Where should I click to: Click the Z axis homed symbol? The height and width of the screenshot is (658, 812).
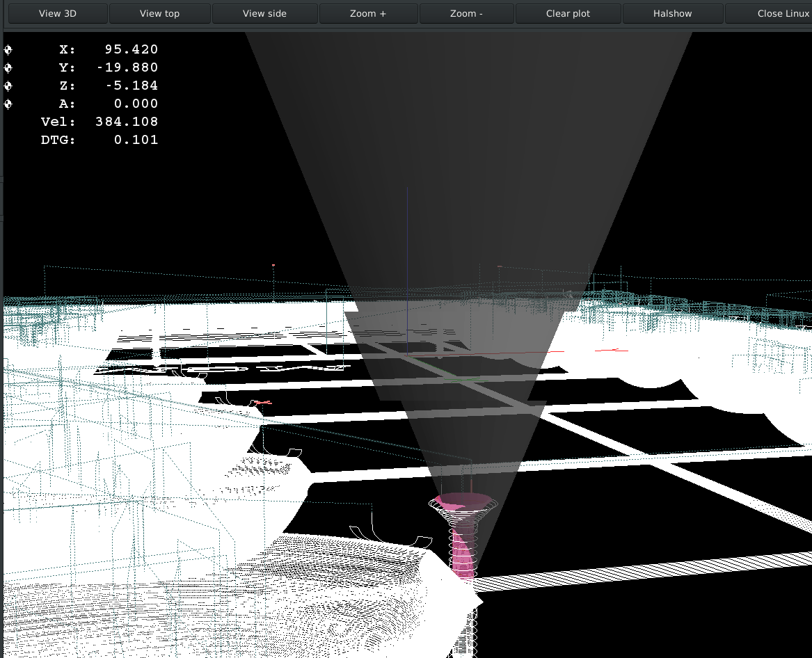point(8,86)
